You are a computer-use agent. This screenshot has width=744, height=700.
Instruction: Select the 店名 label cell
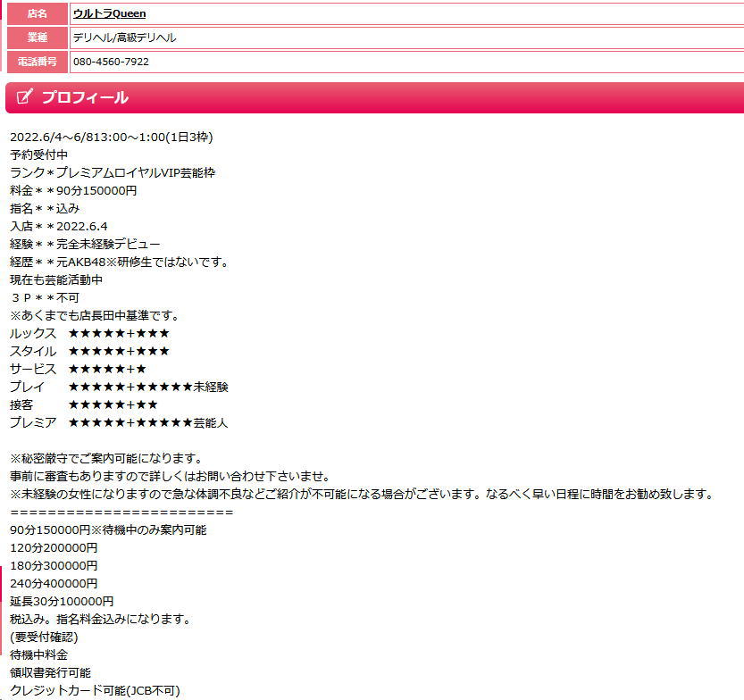pos(37,13)
